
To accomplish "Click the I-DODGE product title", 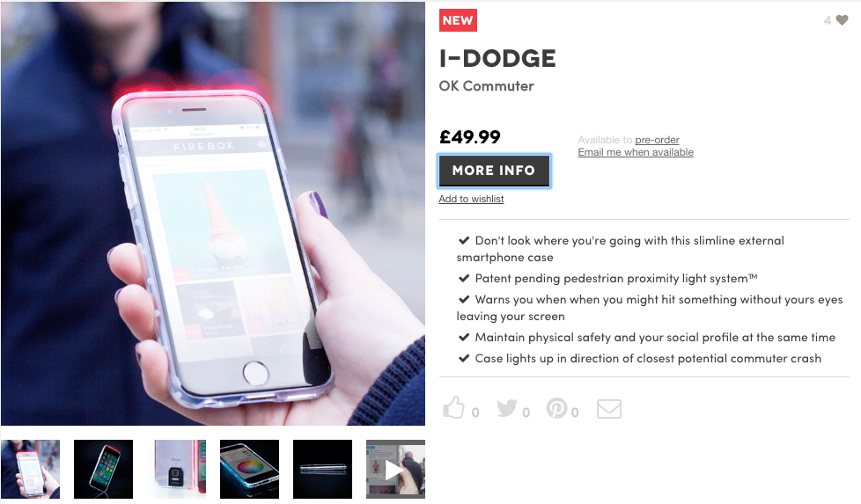I will point(497,58).
